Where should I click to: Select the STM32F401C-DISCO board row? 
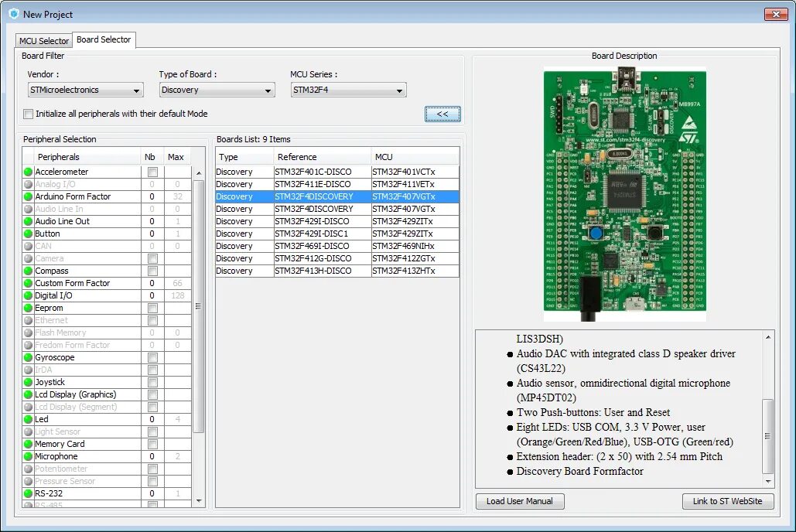[x=337, y=172]
